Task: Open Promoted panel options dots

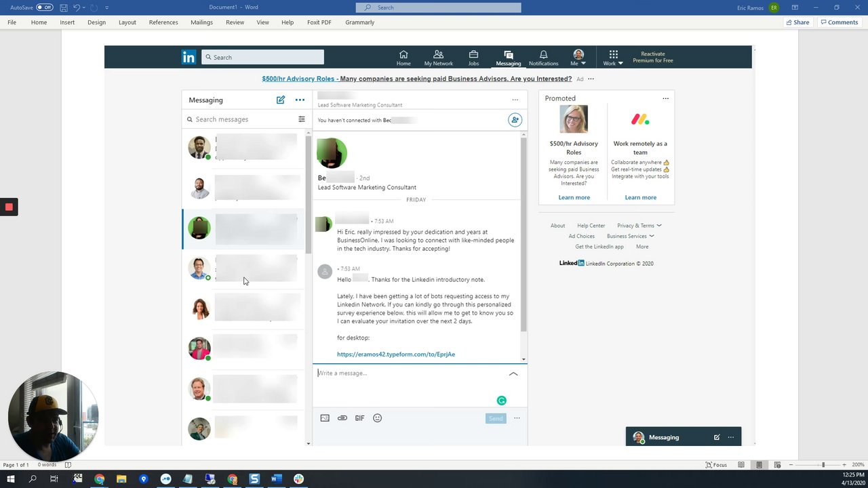Action: pos(665,98)
